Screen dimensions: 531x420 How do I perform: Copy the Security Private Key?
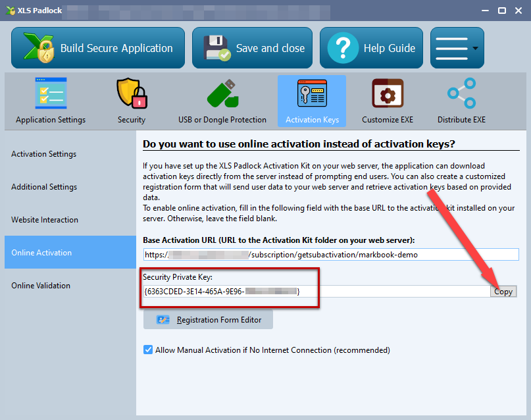503,292
